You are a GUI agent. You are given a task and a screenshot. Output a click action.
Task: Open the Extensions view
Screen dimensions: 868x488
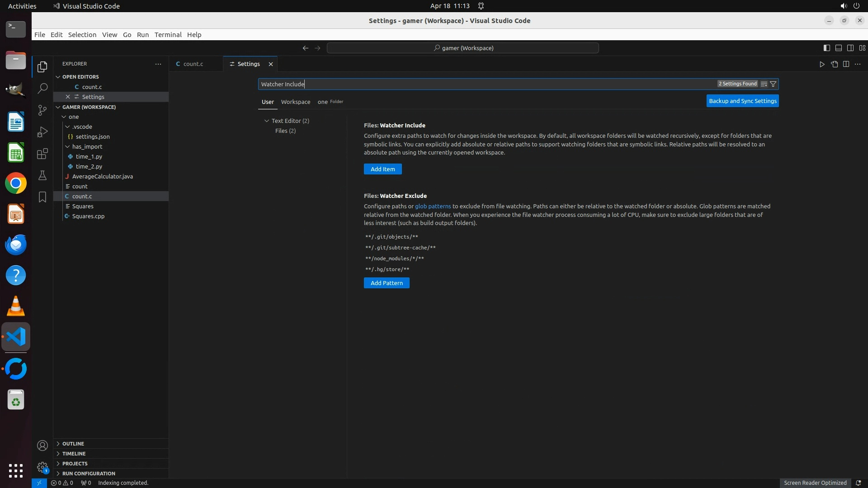tap(42, 154)
